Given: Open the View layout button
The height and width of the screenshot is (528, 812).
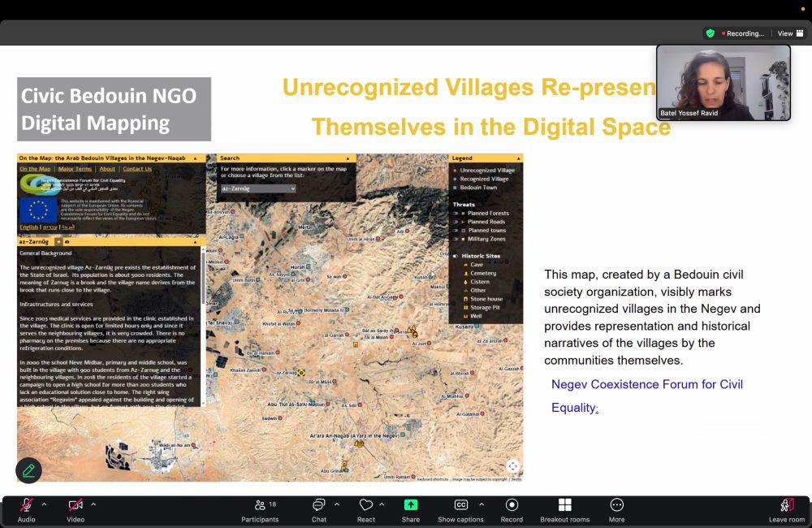Looking at the screenshot, I should [x=790, y=33].
